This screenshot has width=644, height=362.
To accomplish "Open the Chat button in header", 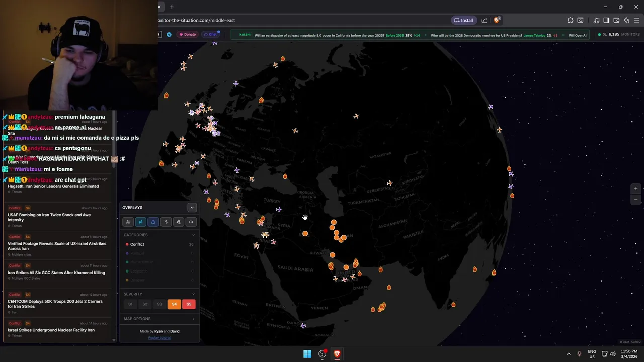I will [x=210, y=34].
